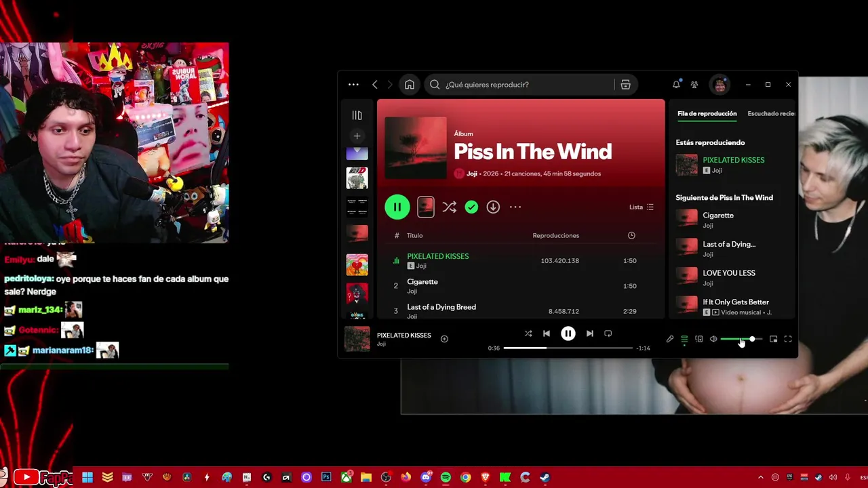Open the profile avatar menu
The width and height of the screenshot is (868, 488).
coord(719,85)
